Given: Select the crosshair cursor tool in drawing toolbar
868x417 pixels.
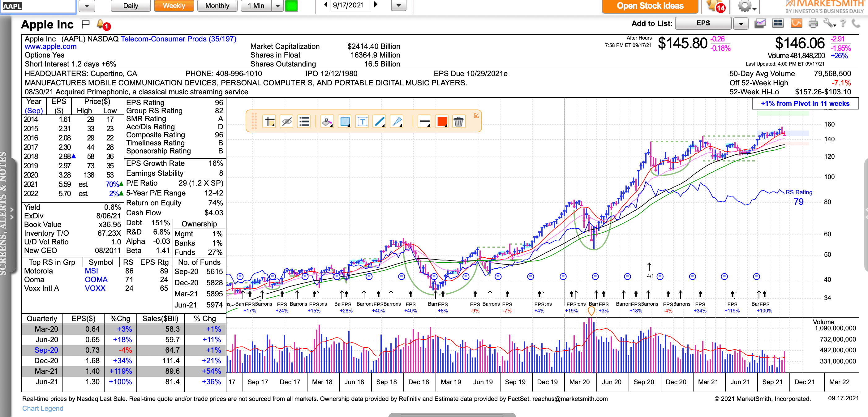Looking at the screenshot, I should tap(269, 121).
